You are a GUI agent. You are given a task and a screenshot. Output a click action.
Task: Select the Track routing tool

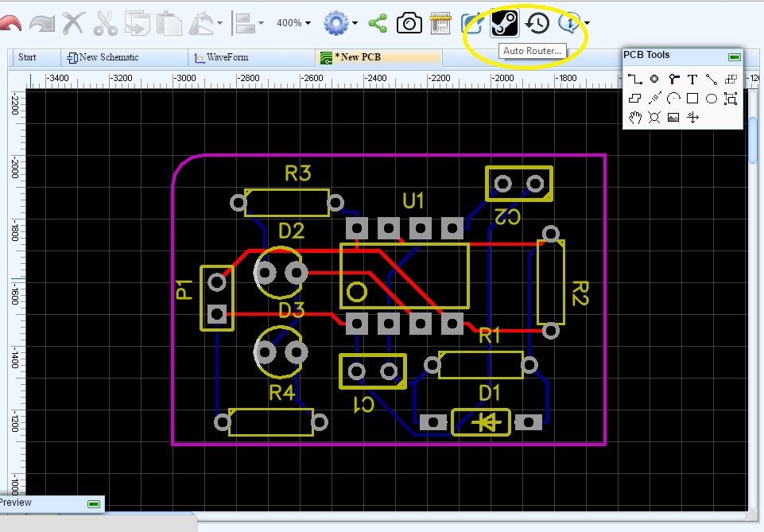pyautogui.click(x=634, y=79)
